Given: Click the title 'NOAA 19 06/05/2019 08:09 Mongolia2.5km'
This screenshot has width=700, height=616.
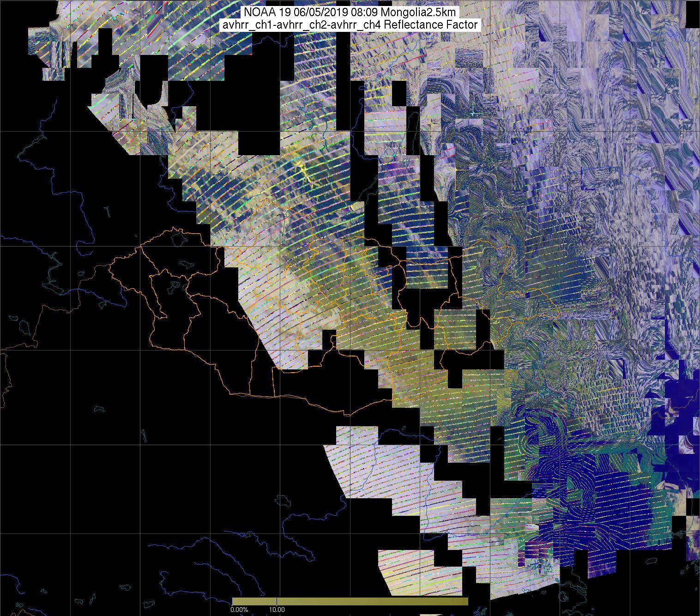Looking at the screenshot, I should tap(350, 13).
